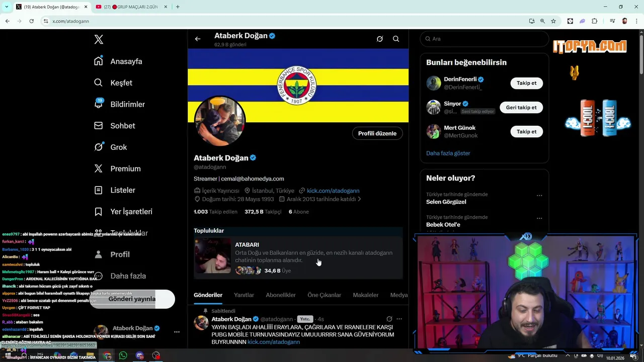Open account switcher dots beside Ataberk Doğan

(x=177, y=332)
